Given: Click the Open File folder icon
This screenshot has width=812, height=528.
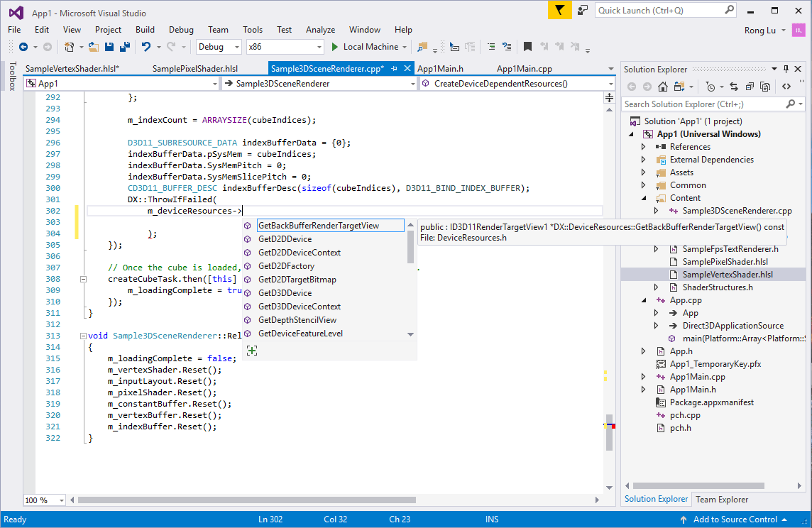Looking at the screenshot, I should pyautogui.click(x=94, y=47).
